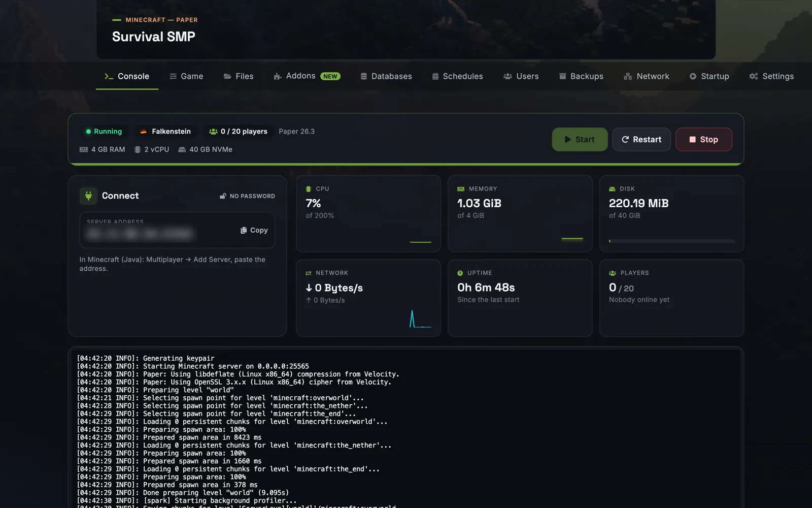This screenshot has height=508, width=812.
Task: Click the folder icon beside Files
Action: point(227,76)
